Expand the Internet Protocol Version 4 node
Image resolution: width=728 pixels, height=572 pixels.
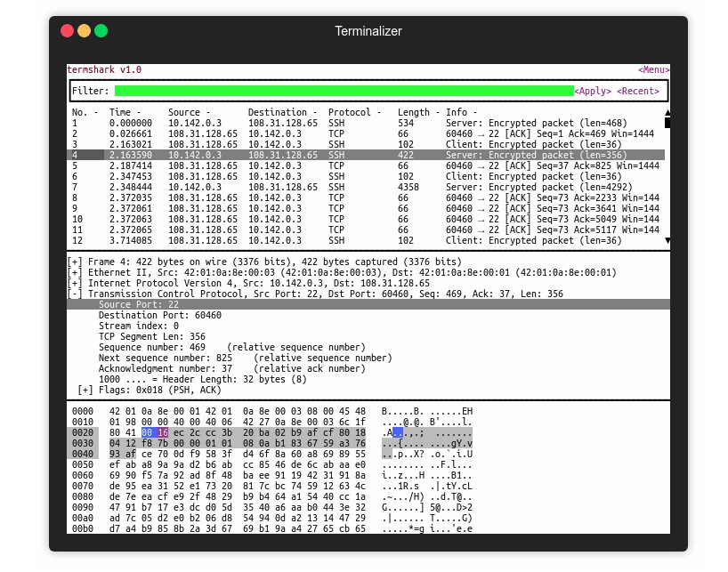pos(75,283)
